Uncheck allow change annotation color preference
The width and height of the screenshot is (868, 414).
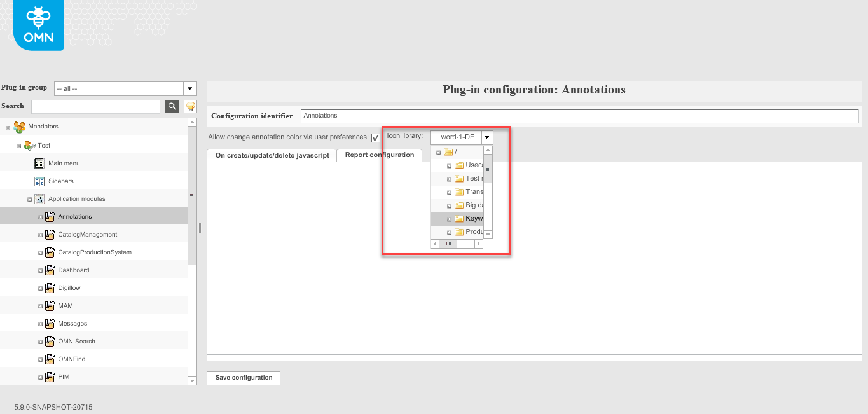pyautogui.click(x=376, y=137)
